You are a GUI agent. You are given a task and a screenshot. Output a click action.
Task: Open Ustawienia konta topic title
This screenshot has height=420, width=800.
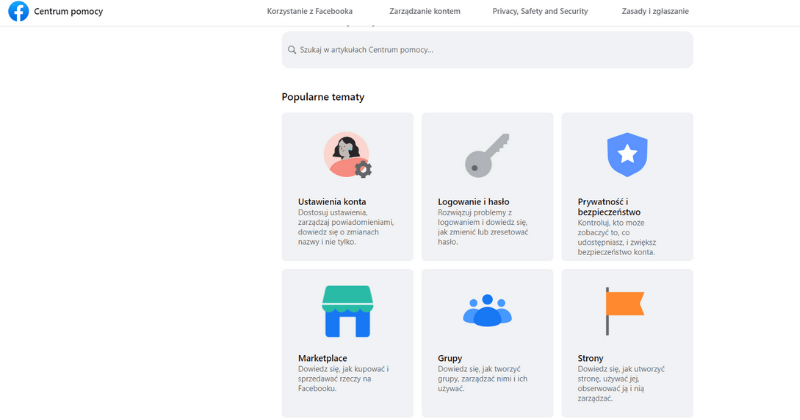(x=332, y=202)
